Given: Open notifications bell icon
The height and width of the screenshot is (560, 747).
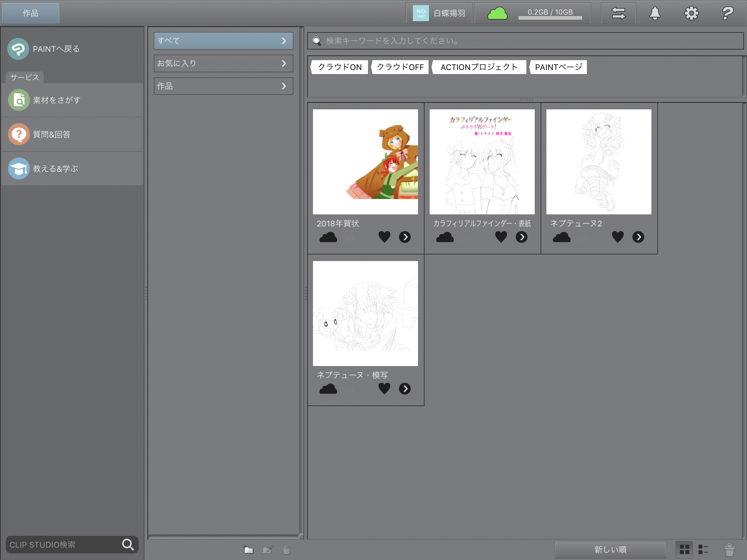Looking at the screenshot, I should click(x=655, y=13).
